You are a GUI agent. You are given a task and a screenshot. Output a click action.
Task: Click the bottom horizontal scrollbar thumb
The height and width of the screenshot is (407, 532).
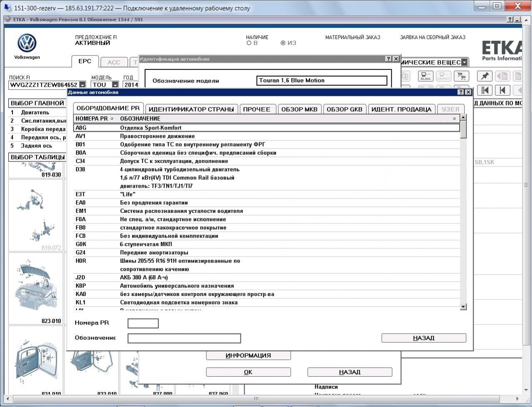pyautogui.click(x=257, y=399)
